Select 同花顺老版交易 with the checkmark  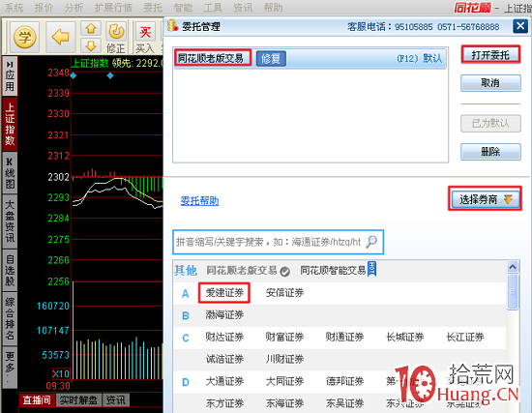248,271
